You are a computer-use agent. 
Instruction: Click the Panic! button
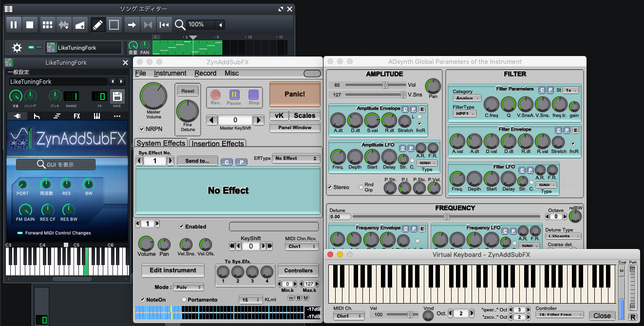[x=295, y=94]
